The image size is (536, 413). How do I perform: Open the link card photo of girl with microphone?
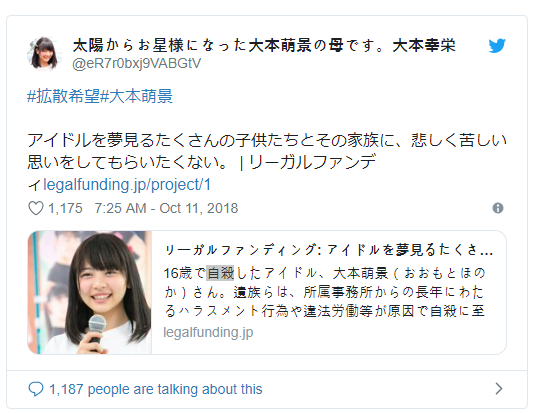coord(90,292)
